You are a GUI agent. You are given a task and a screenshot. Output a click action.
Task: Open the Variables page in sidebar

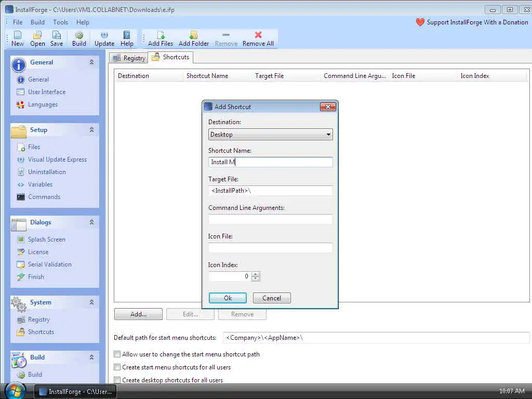tap(35, 184)
